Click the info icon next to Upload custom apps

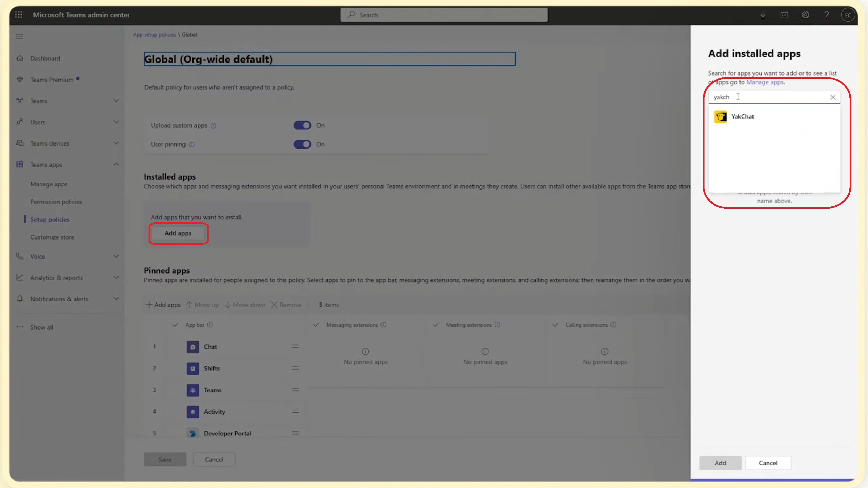coord(213,126)
